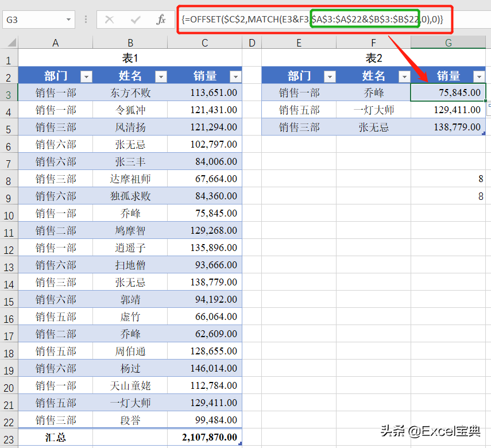Select total cell 2,107,870.00
This screenshot has width=491, height=448.
coord(205,437)
